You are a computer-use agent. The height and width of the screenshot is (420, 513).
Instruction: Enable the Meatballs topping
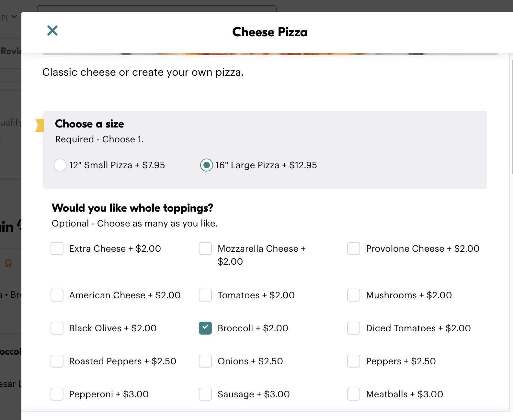[354, 394]
